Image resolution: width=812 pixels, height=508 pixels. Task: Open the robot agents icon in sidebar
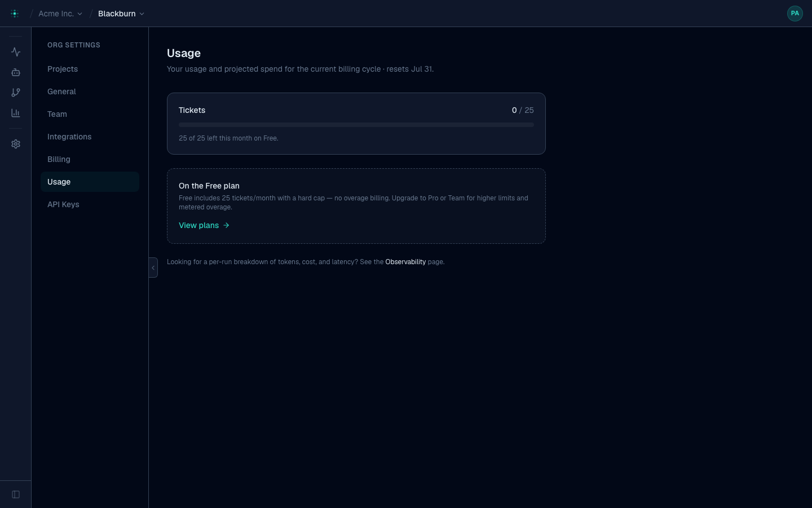pyautogui.click(x=16, y=72)
